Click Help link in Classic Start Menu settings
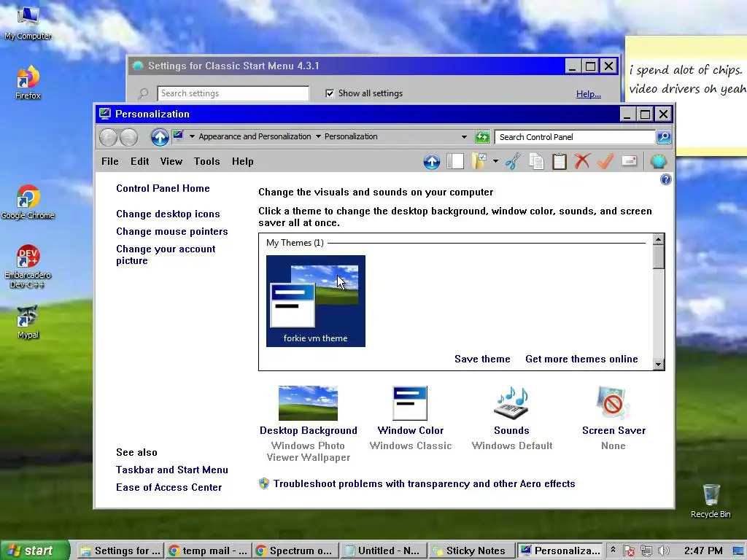This screenshot has width=747, height=560. (589, 94)
